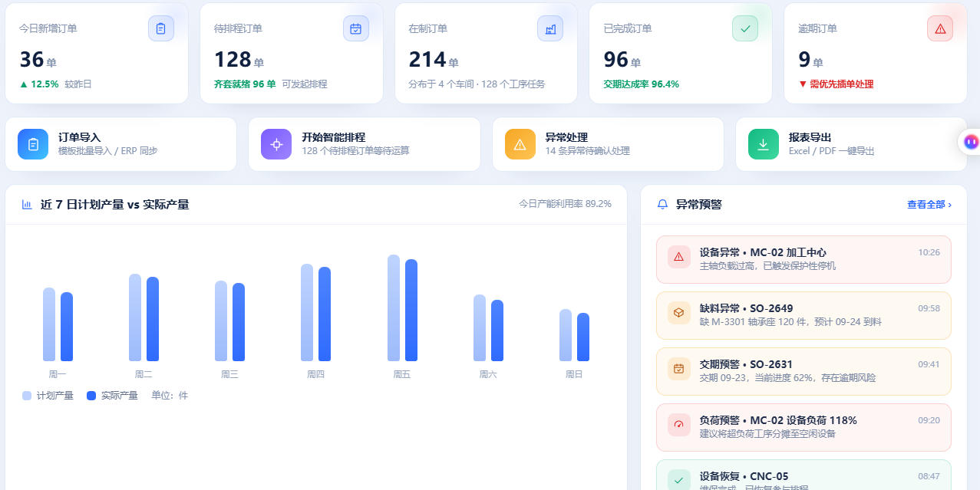Click the 96 单 completed orders value
Image resolution: width=980 pixels, height=490 pixels.
pyautogui.click(x=622, y=60)
